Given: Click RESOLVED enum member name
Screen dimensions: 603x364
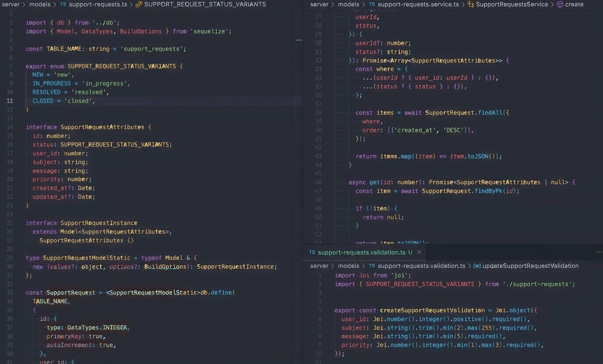Looking at the screenshot, I should pos(47,92).
